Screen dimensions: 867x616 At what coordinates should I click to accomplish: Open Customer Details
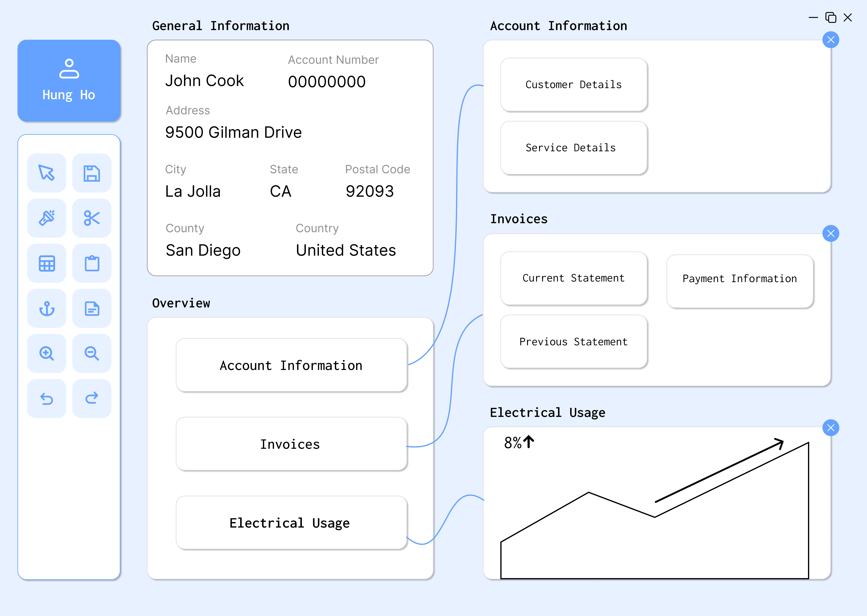pyautogui.click(x=574, y=85)
